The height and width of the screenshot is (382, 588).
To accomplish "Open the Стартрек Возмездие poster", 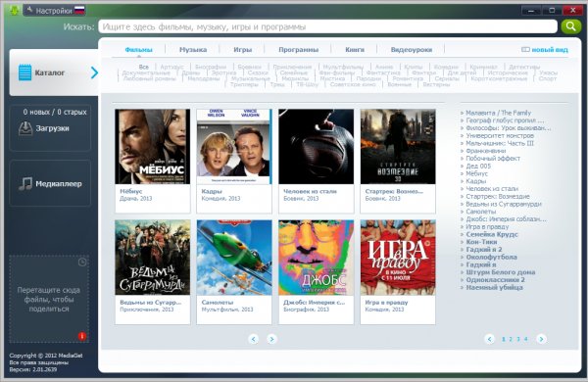I will click(x=398, y=147).
